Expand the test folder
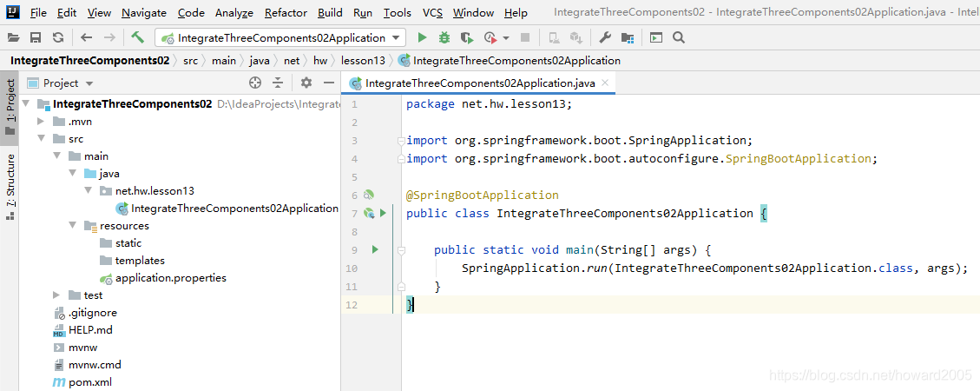980x391 pixels. 56,295
